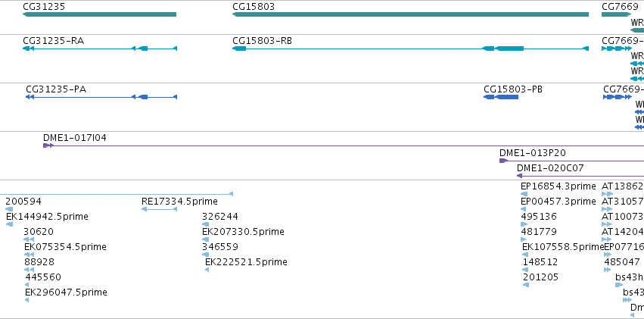644x319 pixels.
Task: Click the 485047 EST feature arrow
Action: 608,270
